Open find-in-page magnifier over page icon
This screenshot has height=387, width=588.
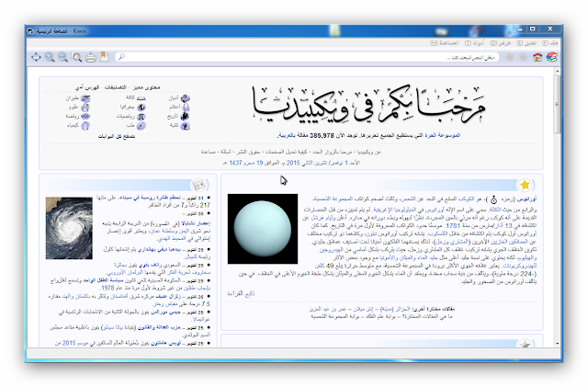(x=76, y=57)
